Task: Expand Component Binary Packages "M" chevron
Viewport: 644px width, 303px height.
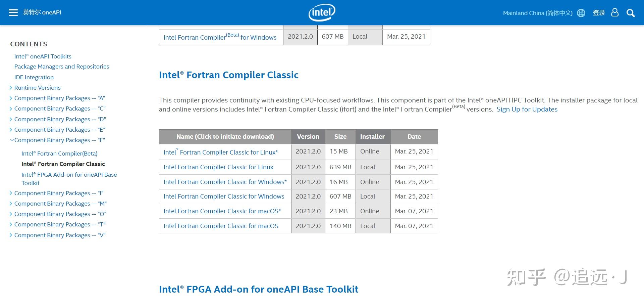Action: pos(11,204)
